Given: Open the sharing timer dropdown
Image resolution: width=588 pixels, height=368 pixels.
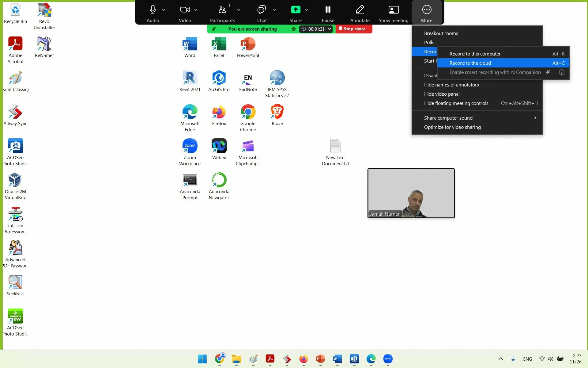Looking at the screenshot, I should click(330, 29).
